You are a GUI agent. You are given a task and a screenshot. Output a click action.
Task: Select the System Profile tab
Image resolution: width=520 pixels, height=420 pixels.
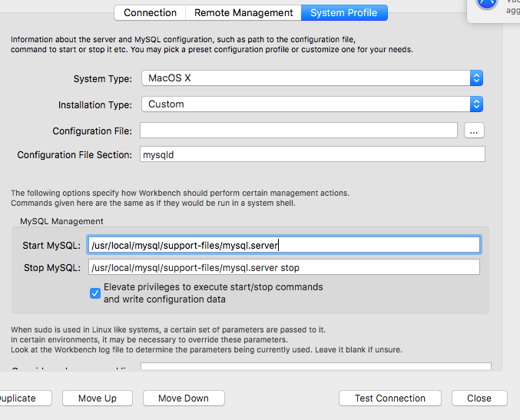[344, 12]
